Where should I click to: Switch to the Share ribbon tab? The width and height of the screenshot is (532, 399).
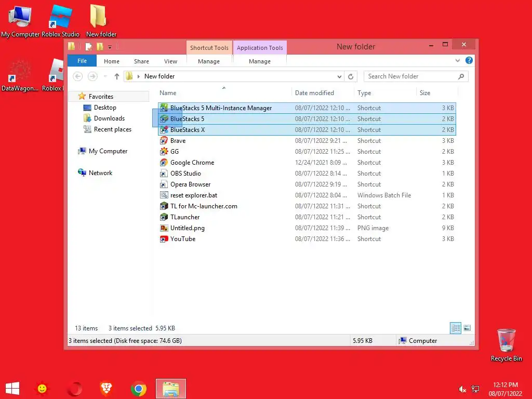coord(141,61)
